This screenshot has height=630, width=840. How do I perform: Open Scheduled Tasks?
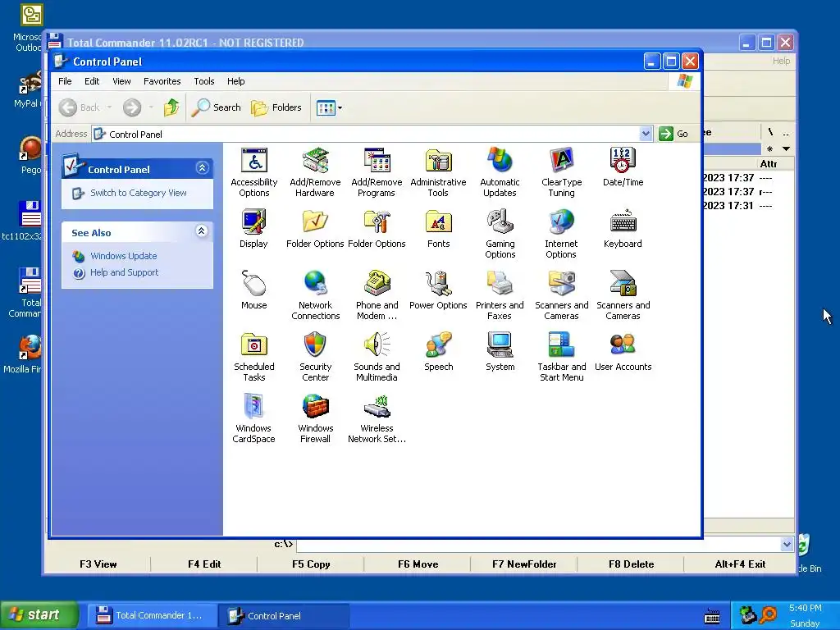pos(254,358)
